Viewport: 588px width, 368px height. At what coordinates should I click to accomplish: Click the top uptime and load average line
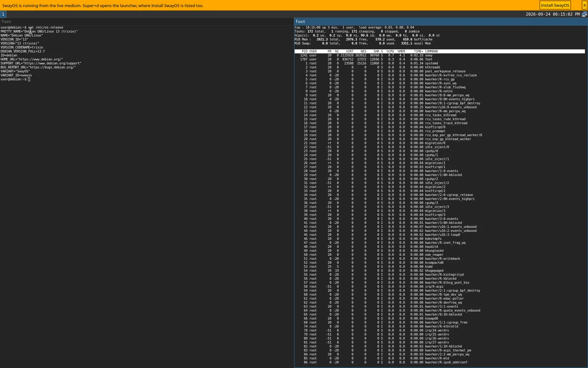click(354, 28)
